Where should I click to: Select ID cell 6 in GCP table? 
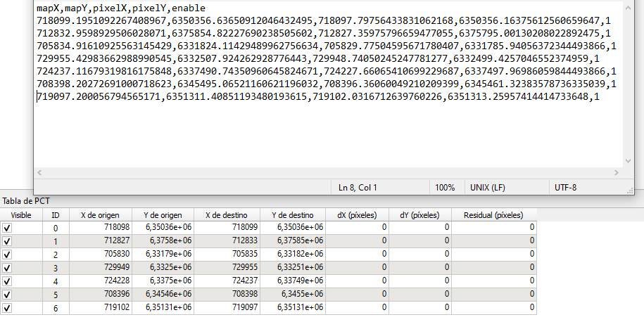[56, 308]
